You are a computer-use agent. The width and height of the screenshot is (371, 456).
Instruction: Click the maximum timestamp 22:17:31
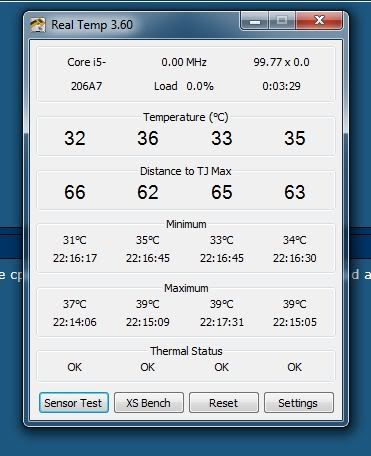click(222, 322)
